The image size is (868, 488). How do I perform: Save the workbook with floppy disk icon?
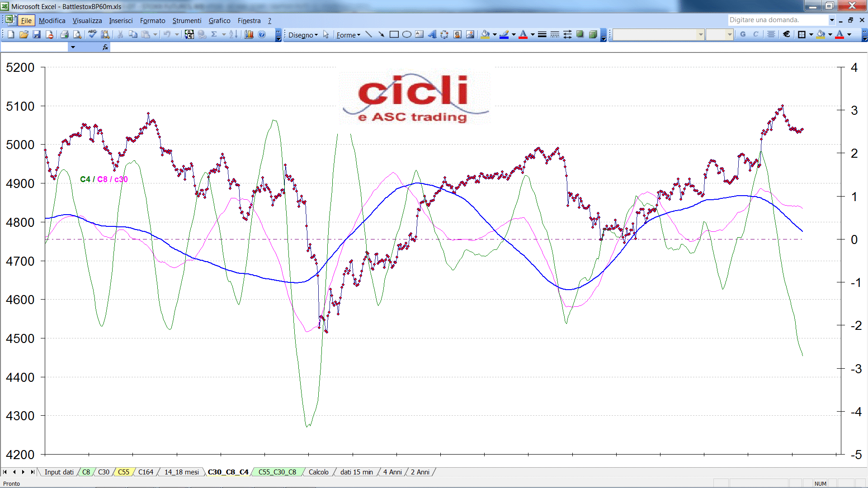37,34
